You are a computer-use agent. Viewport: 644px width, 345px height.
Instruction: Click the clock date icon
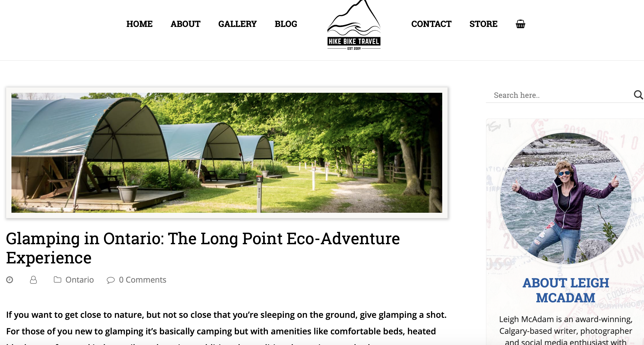coord(10,280)
